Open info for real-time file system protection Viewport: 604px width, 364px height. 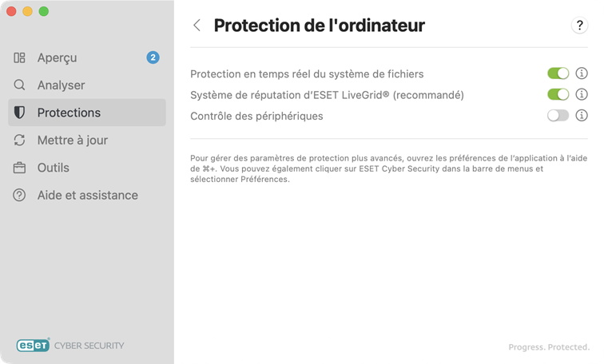[582, 73]
